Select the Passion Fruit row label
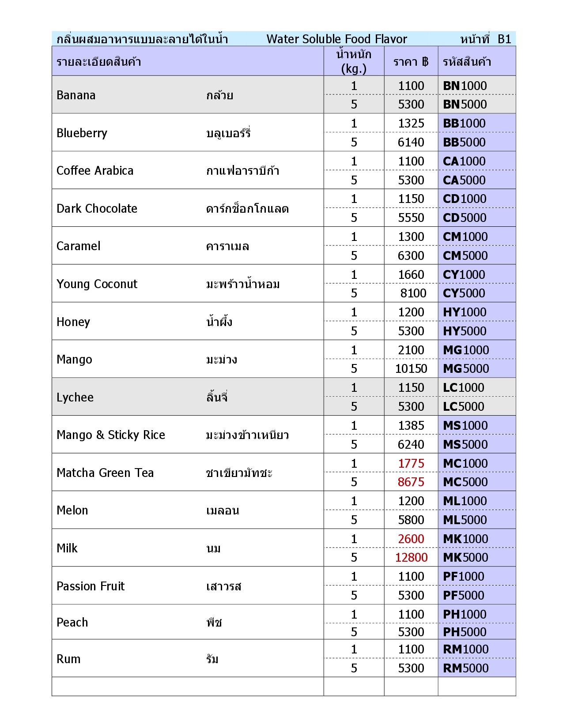563x728 pixels. pos(91,586)
